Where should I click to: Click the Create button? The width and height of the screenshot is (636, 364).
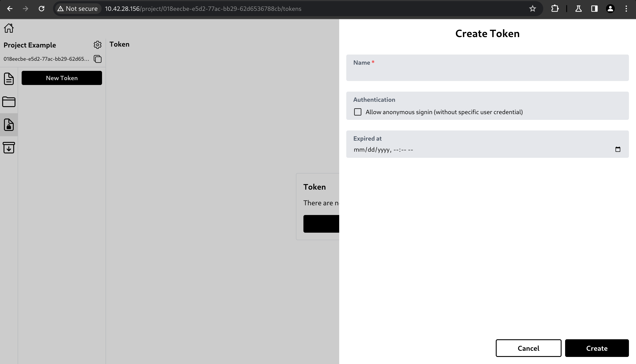[597, 348]
